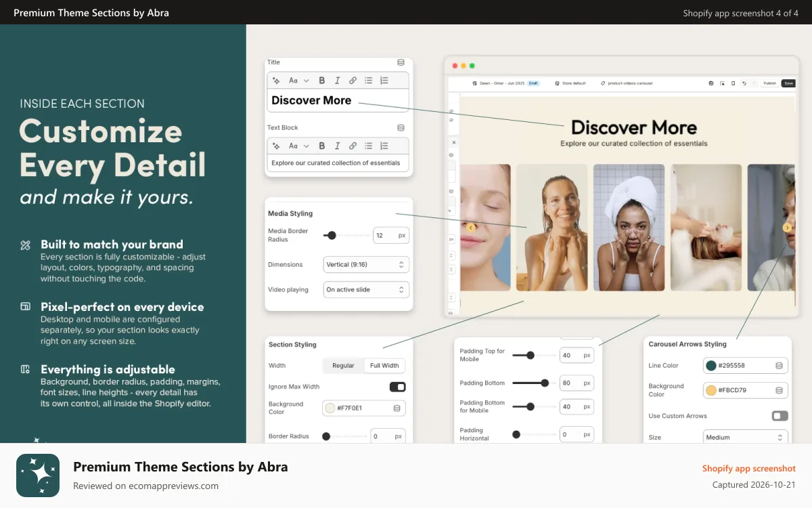Viewport: 812px width, 508px height.
Task: Click the AI sparkle icon in Title toolbar
Action: coord(276,80)
